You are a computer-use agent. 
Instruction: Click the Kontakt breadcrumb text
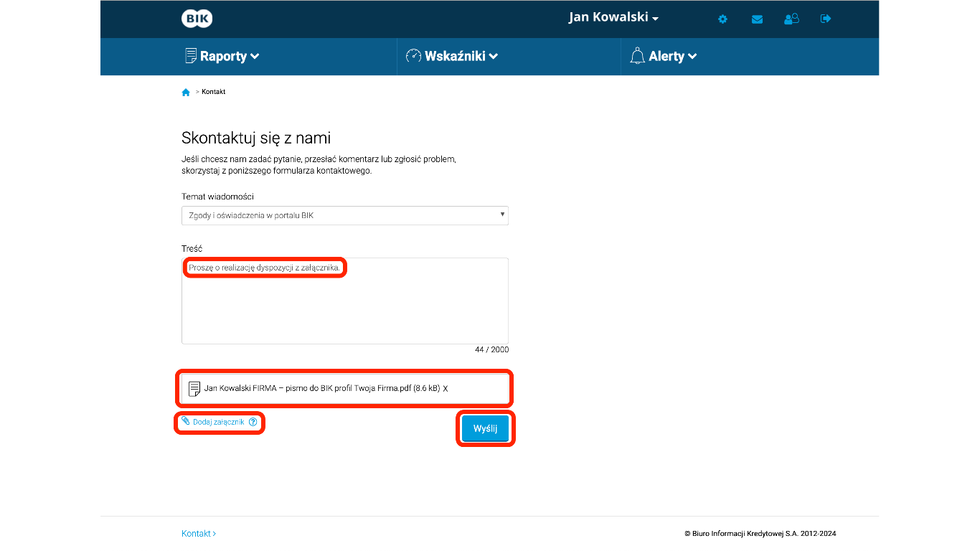point(214,92)
